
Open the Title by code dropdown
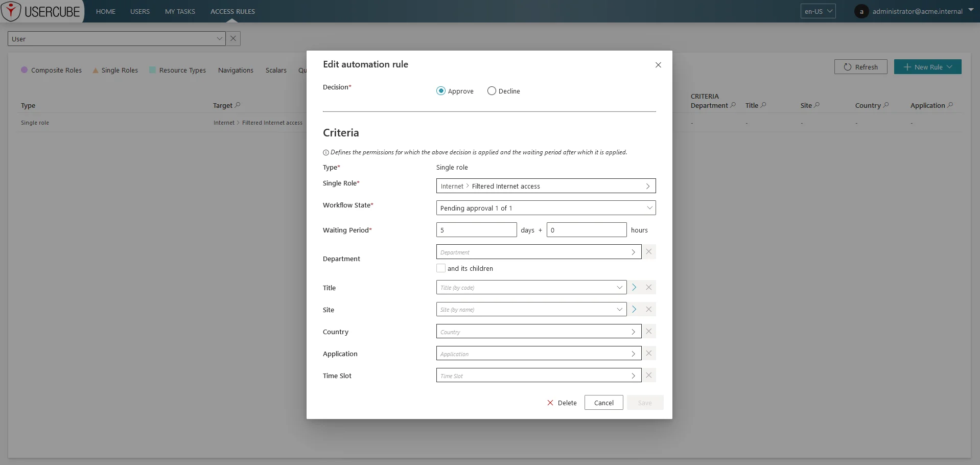click(531, 288)
